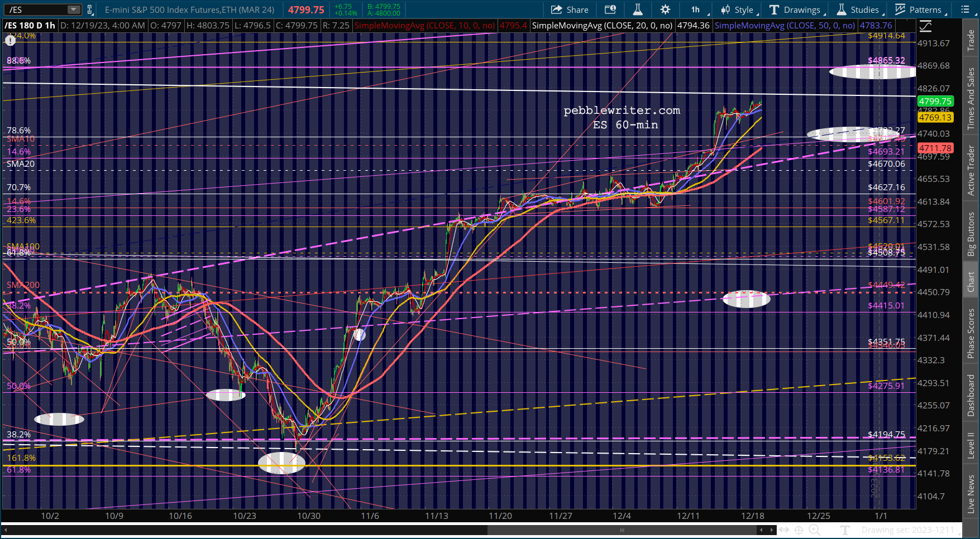Click the symbol link chain icon
This screenshot has width=980, height=539.
coord(89,9)
